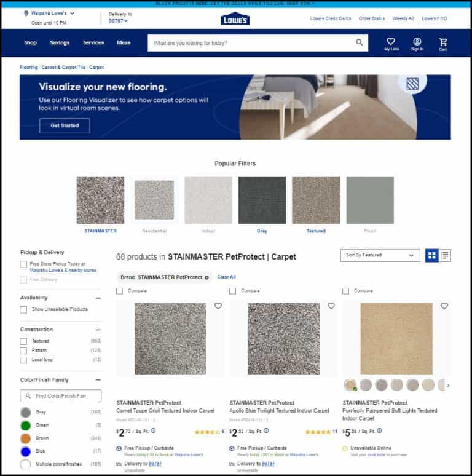The width and height of the screenshot is (472, 476).
Task: Open the delivery zip 96797 dropdown
Action: (118, 21)
